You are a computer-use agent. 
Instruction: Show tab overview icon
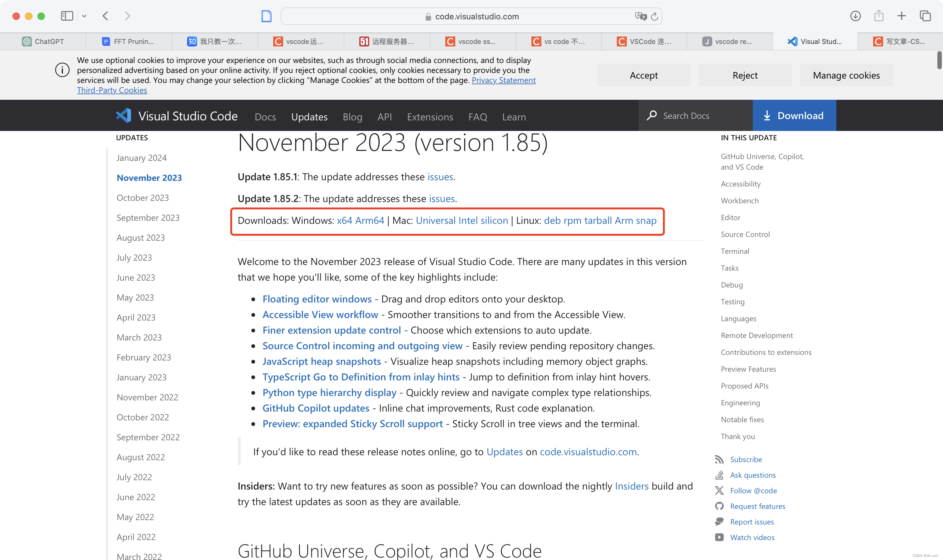[925, 16]
